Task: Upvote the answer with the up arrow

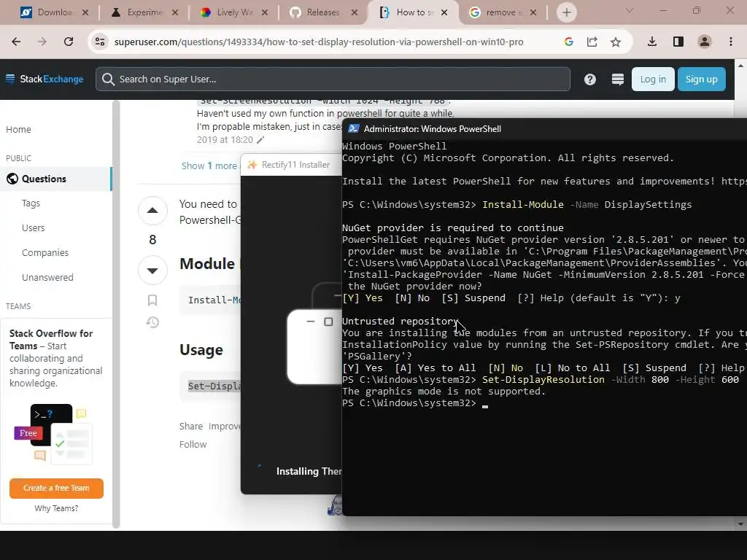Action: (x=152, y=210)
